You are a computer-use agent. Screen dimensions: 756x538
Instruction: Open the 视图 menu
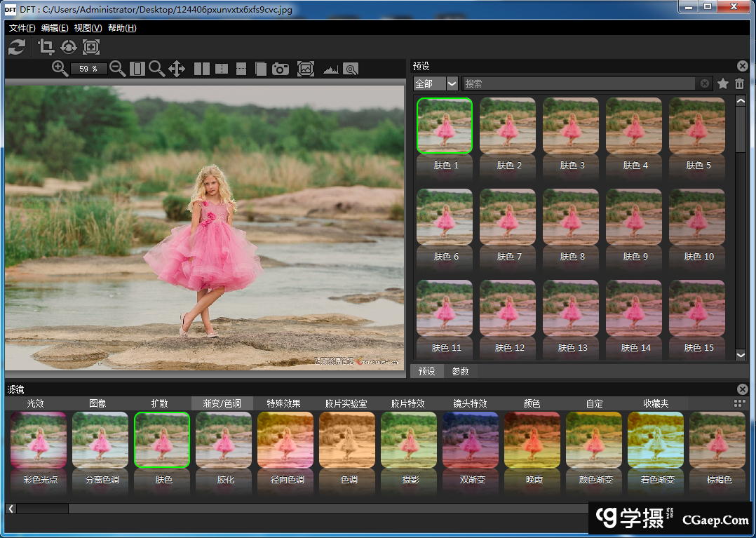tap(88, 28)
